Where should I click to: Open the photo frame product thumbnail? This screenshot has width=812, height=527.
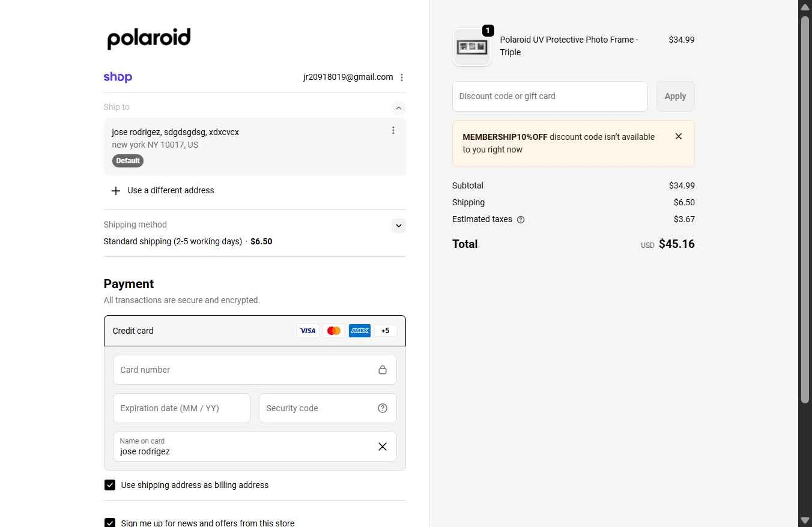point(471,46)
